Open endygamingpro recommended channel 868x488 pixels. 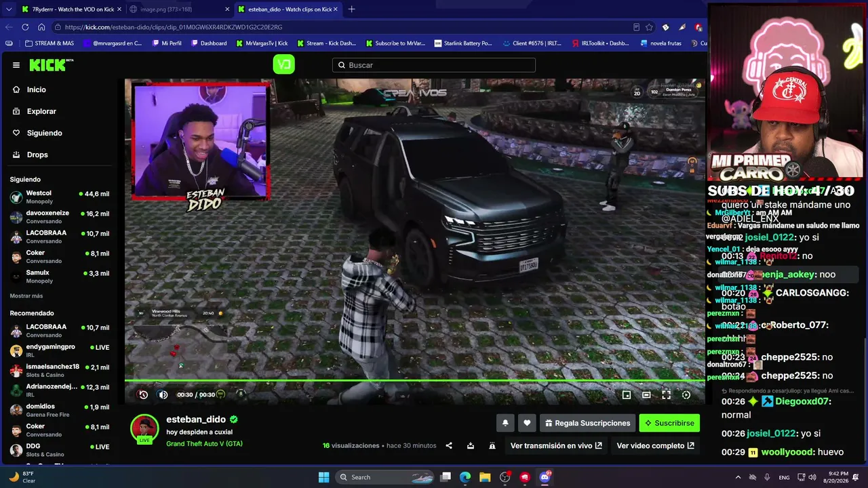[60, 350]
